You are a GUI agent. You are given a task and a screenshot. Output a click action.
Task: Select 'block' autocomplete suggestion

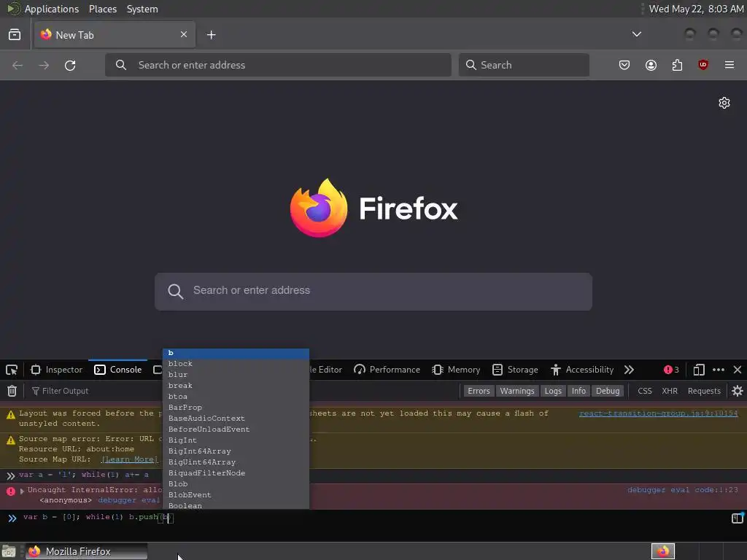[x=236, y=364]
